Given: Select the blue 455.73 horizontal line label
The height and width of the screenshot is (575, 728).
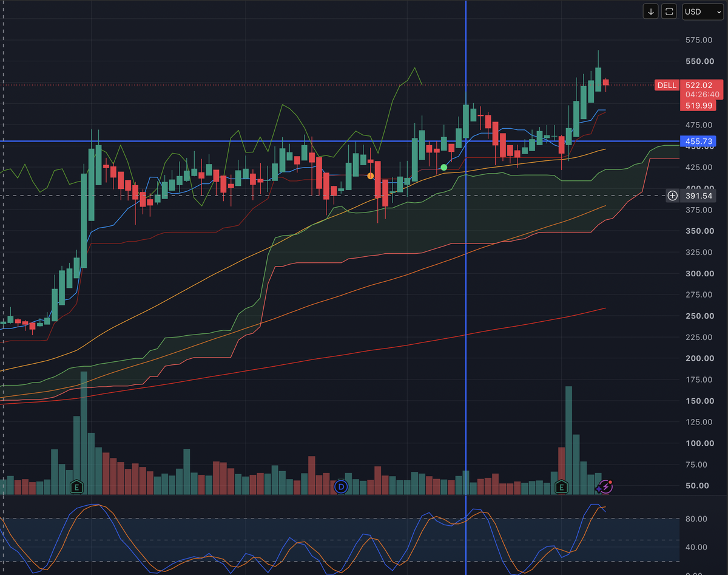Looking at the screenshot, I should point(698,141).
